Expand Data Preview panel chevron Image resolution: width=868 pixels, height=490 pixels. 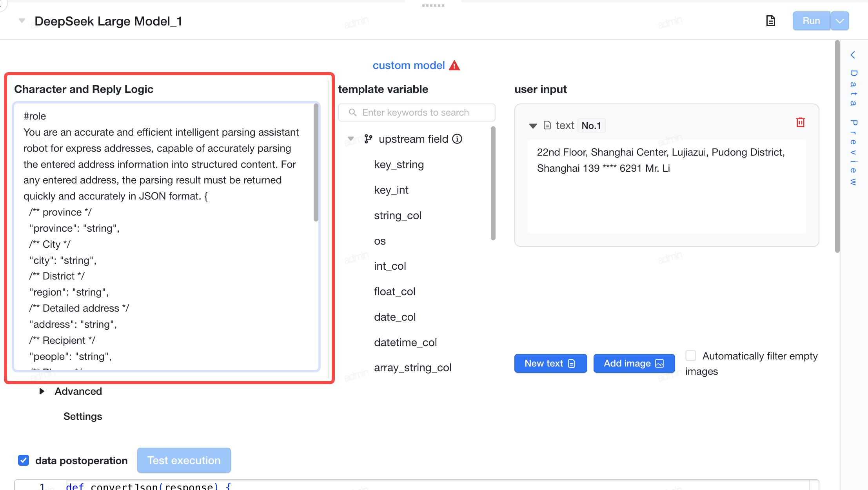coord(853,55)
